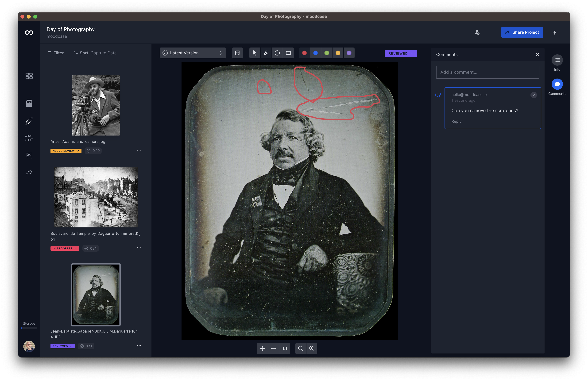Click the annotation marker beside the comment
The height and width of the screenshot is (381, 588).
point(438,95)
